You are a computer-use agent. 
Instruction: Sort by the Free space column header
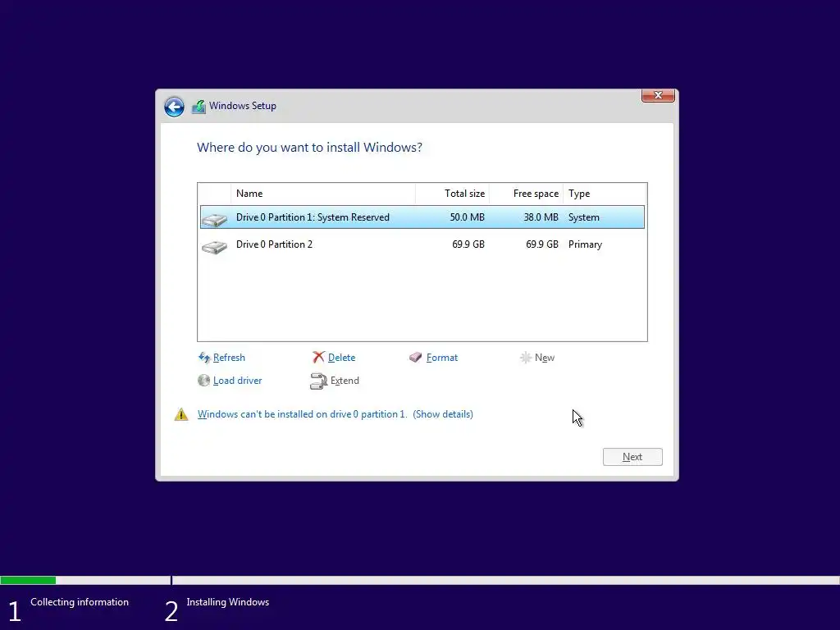coord(526,194)
